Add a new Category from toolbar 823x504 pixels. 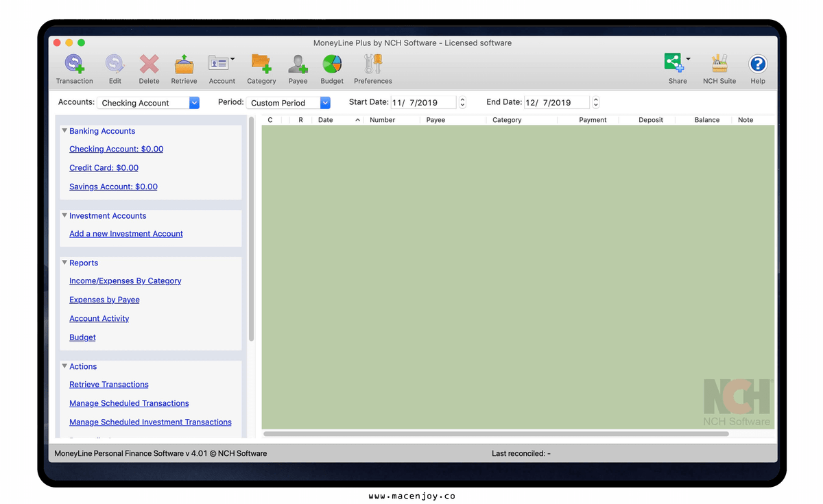261,69
